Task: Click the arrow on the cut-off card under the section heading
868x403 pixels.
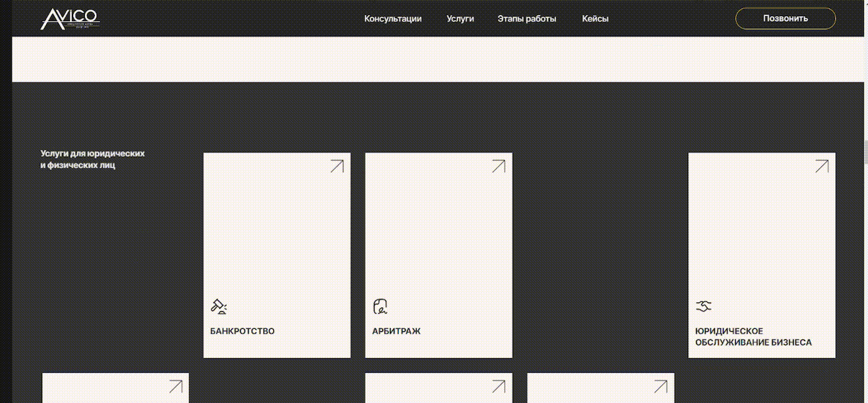Action: [x=175, y=386]
